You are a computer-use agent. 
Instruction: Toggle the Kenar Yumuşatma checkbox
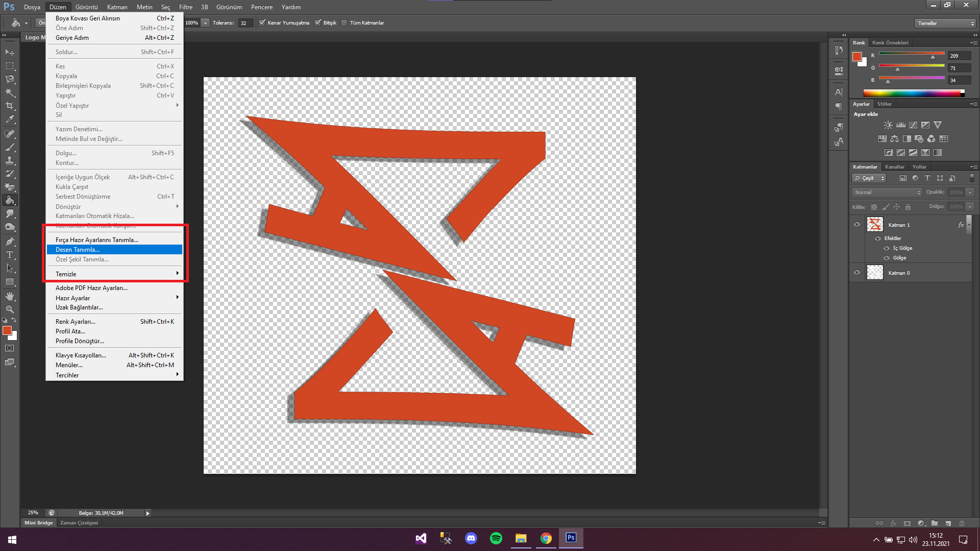click(x=262, y=23)
